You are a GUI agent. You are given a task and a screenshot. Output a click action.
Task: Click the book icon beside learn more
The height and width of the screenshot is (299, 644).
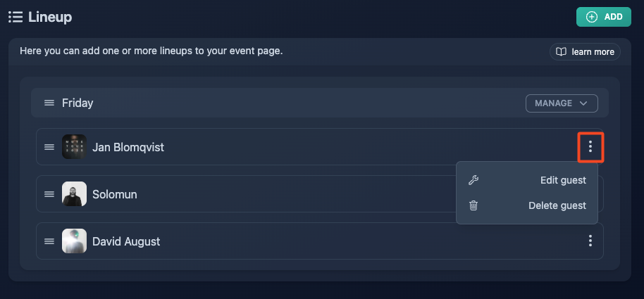pyautogui.click(x=561, y=52)
